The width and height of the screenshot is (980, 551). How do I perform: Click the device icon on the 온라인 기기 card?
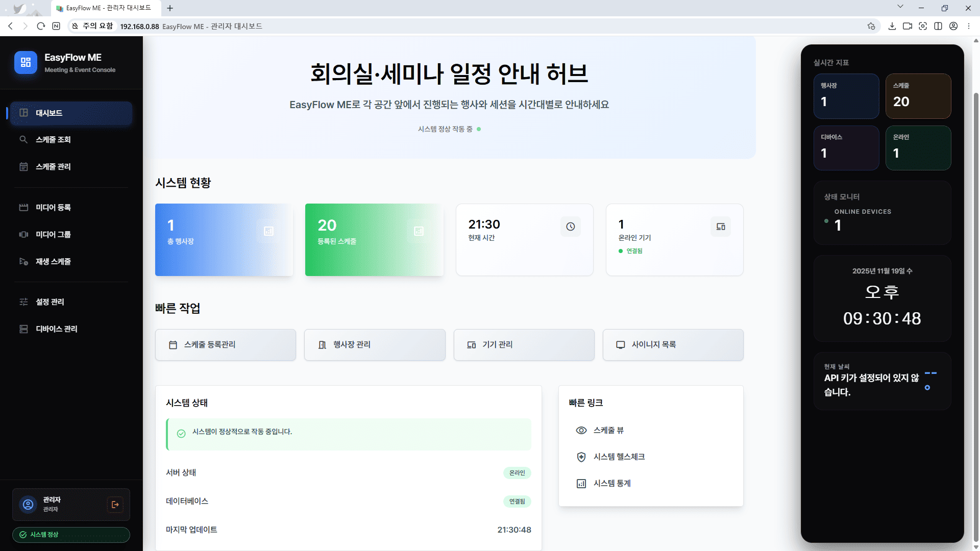tap(720, 227)
